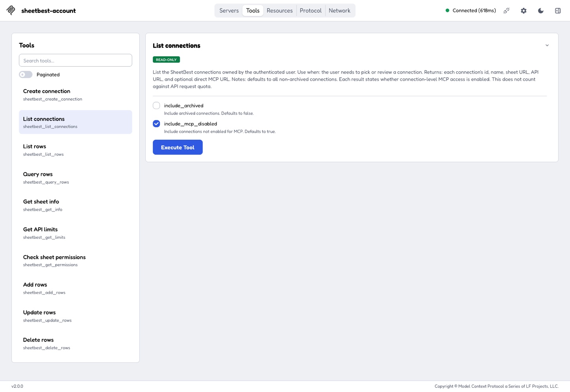Click the sheetbest-account title text

pos(48,11)
